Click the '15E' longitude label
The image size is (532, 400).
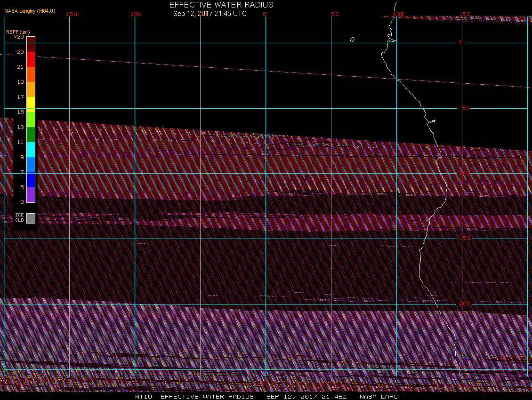pos(465,14)
